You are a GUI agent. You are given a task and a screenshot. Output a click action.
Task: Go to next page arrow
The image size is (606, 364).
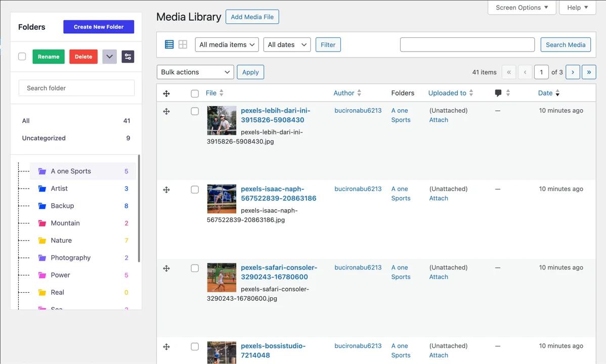[573, 72]
